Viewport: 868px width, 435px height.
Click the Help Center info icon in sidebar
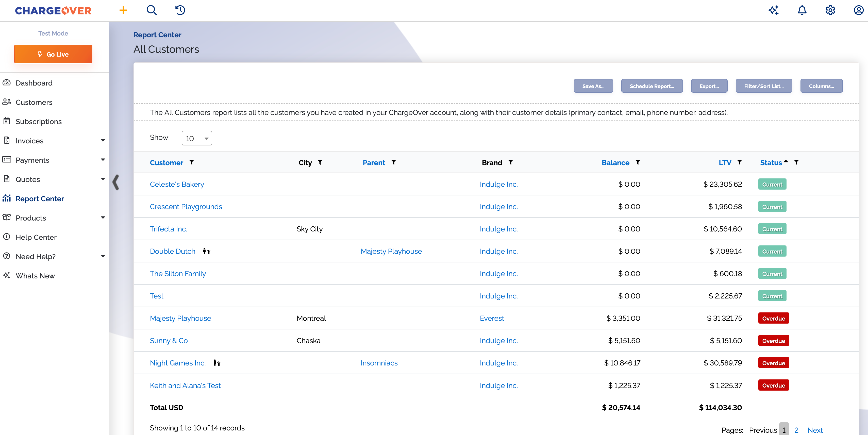[7, 237]
